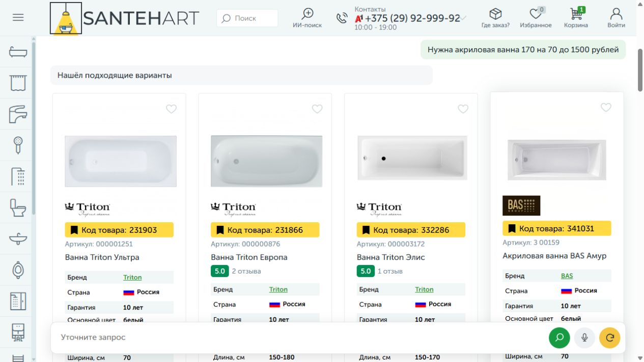Image resolution: width=644 pixels, height=362 pixels.
Task: View 1 отзыв review for Triton Элис
Action: tap(390, 271)
